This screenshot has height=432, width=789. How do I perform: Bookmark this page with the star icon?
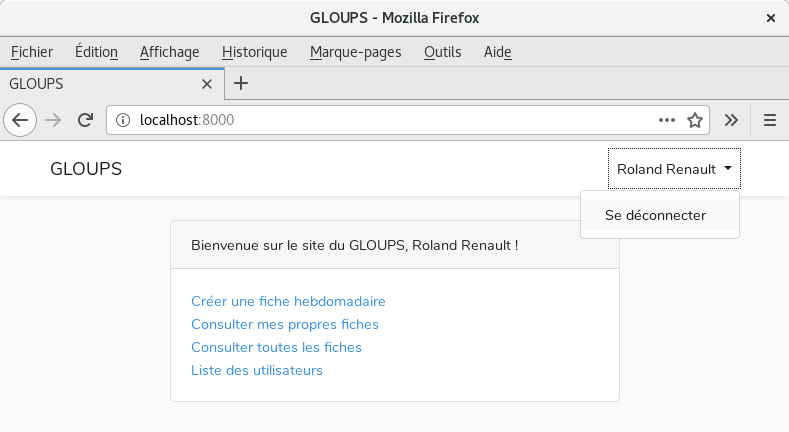pos(695,120)
